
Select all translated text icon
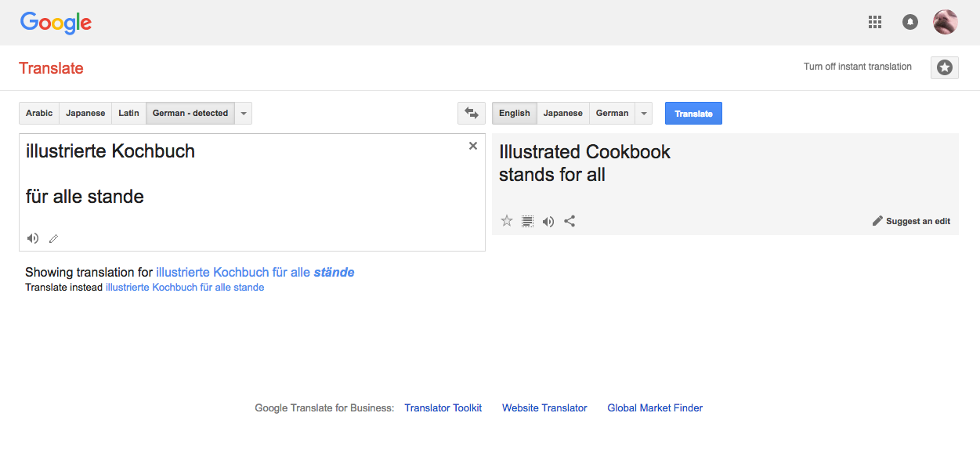click(528, 221)
